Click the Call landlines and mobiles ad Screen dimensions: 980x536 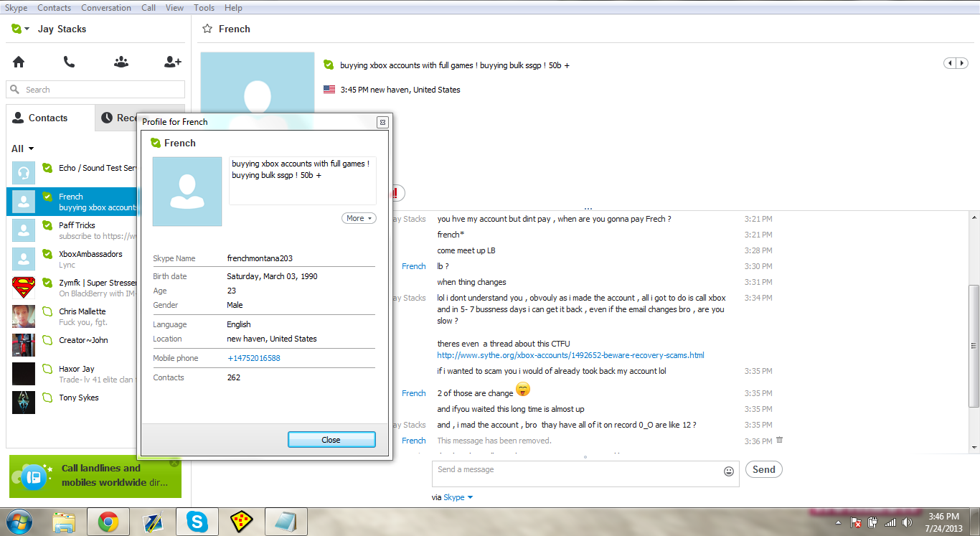click(x=95, y=476)
